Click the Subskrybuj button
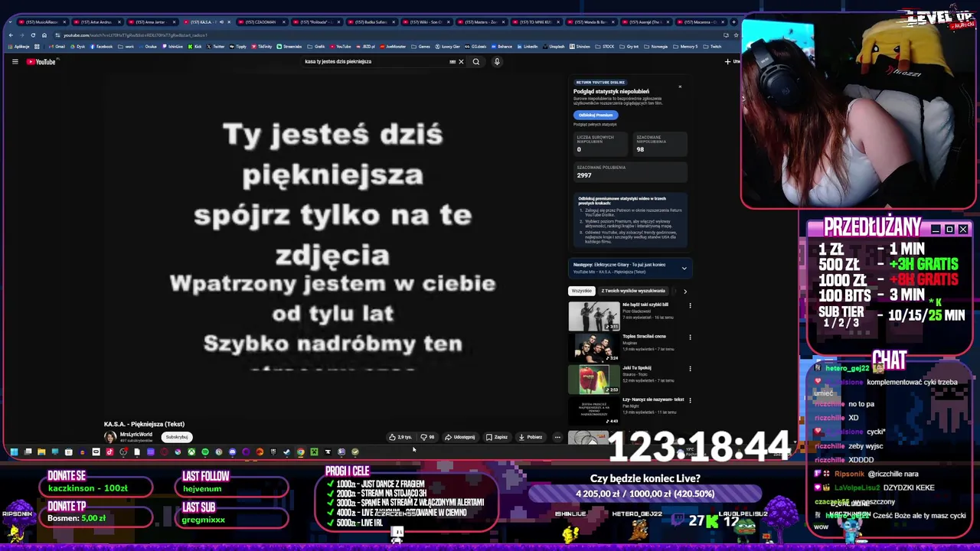The image size is (980, 551). (x=177, y=437)
